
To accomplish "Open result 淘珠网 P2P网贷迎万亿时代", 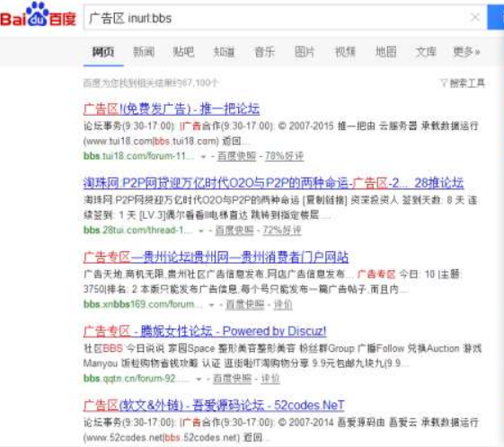I will tap(273, 183).
